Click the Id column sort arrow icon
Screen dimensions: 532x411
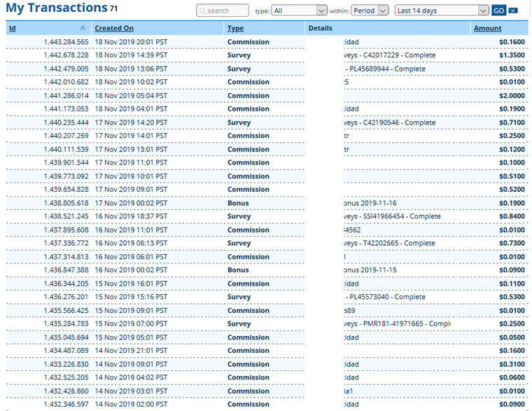[83, 29]
